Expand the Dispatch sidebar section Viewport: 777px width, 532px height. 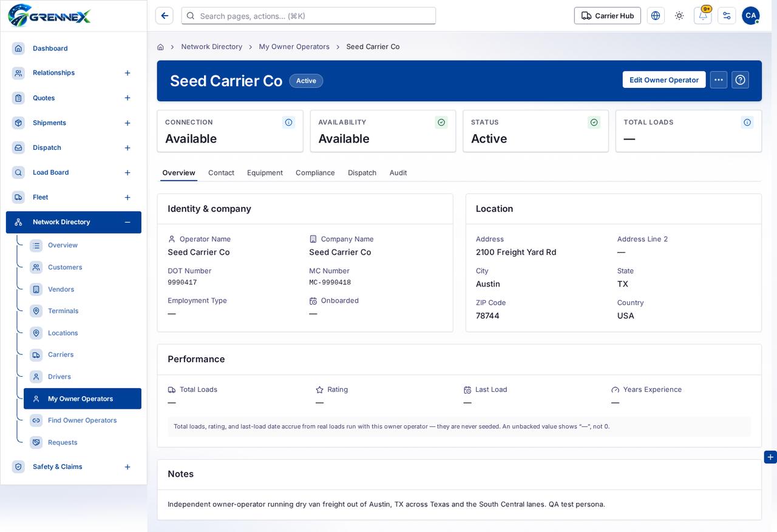pos(127,147)
